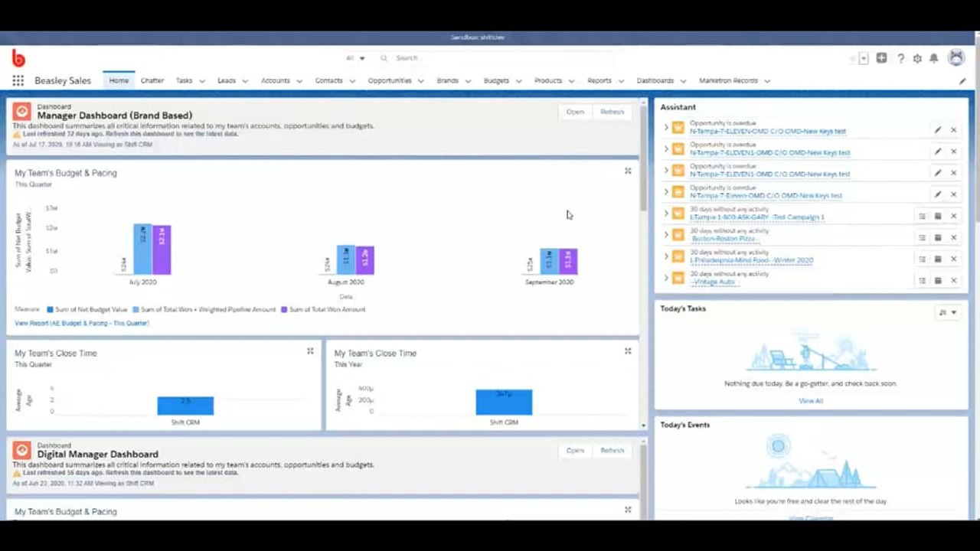Click the Digital Manager Dashboard eye icon
The image size is (980, 551).
pos(21,450)
